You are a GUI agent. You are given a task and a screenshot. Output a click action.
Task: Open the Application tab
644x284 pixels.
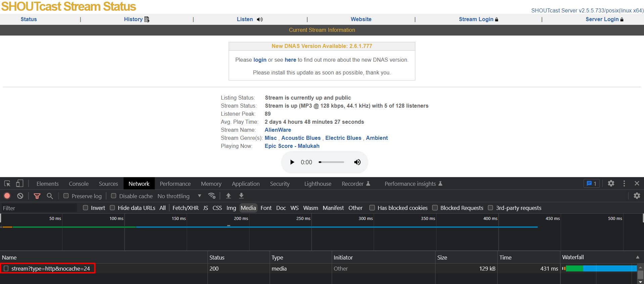(246, 184)
